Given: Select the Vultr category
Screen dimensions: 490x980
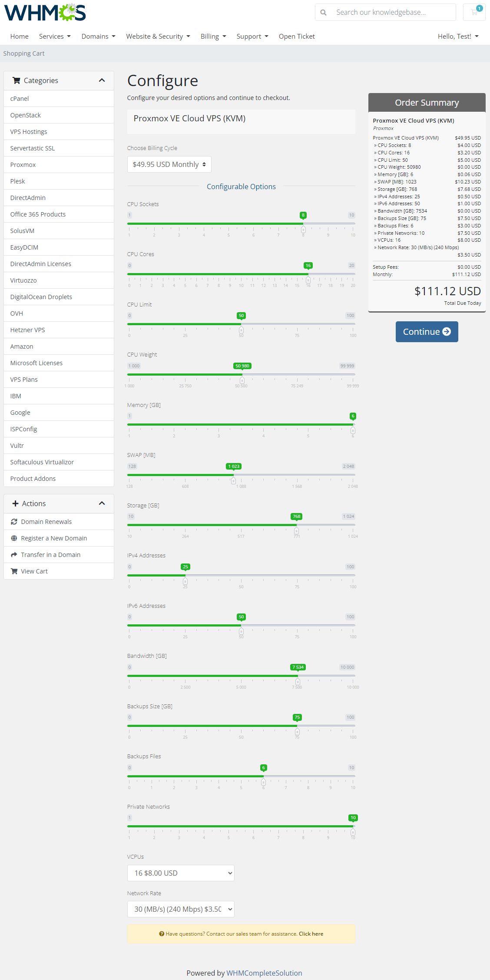Looking at the screenshot, I should click(x=59, y=446).
